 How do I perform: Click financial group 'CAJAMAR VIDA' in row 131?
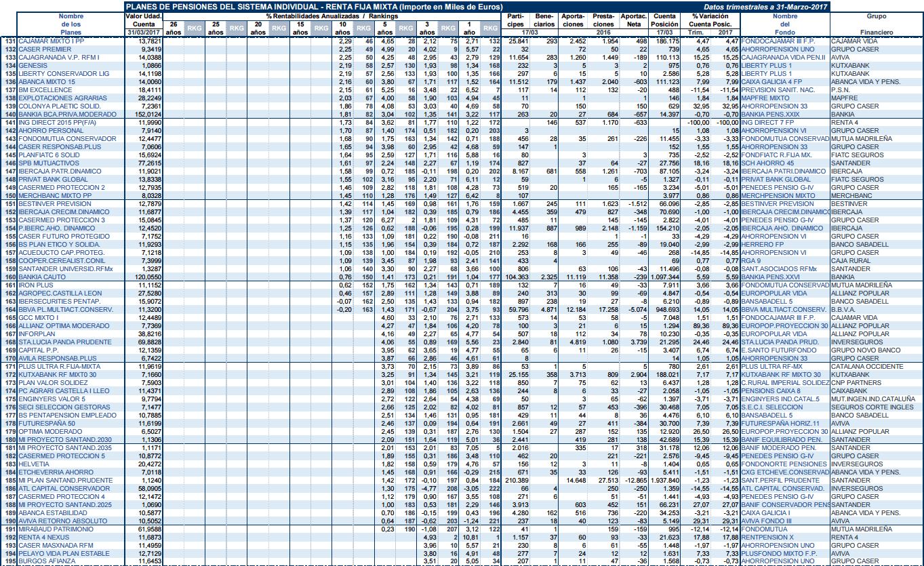click(x=854, y=41)
